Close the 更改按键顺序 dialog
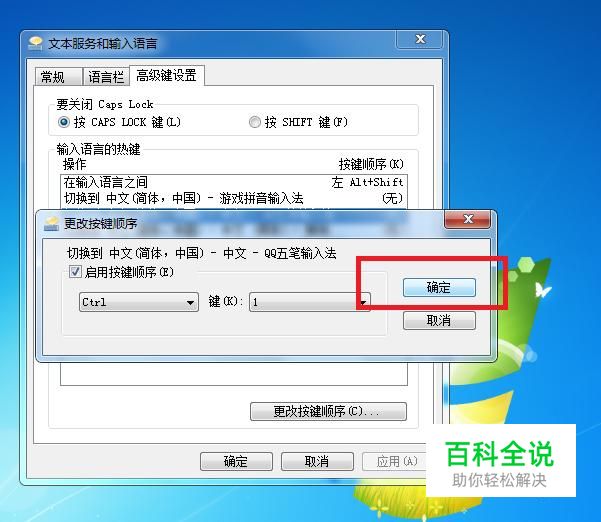 pyautogui.click(x=468, y=219)
